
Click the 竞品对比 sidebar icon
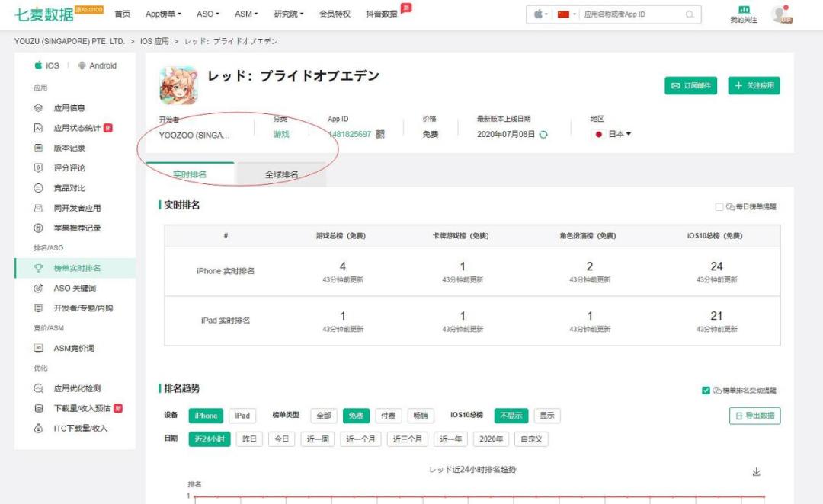pyautogui.click(x=38, y=188)
